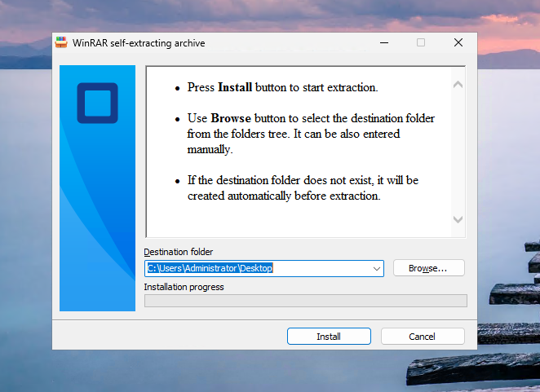Click the Installation progress bar
Image resolution: width=540 pixels, height=392 pixels.
pyautogui.click(x=306, y=301)
